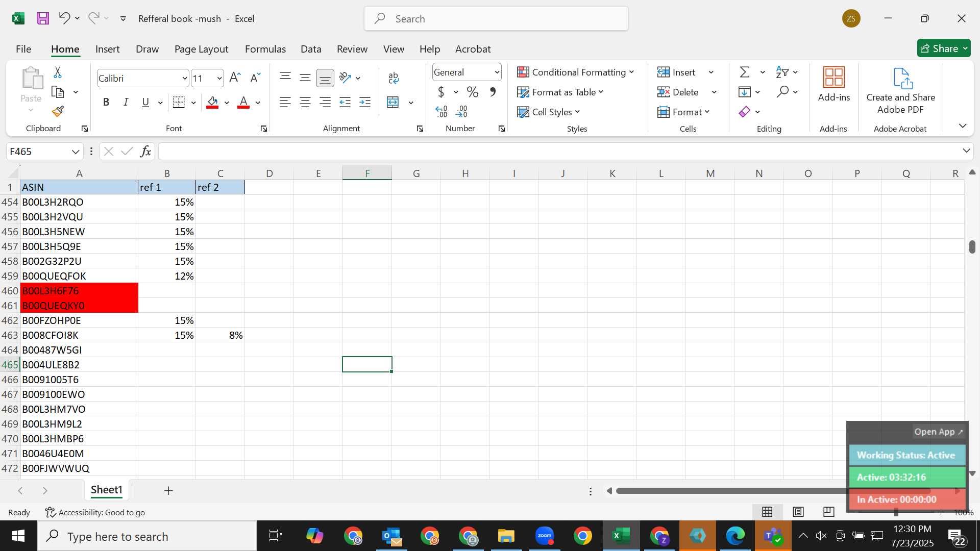Apply Comma Style number format

coord(493,92)
